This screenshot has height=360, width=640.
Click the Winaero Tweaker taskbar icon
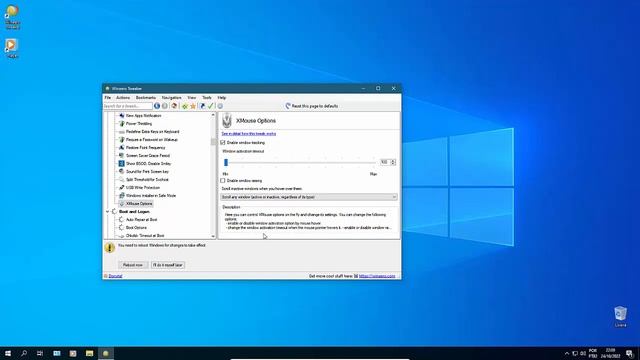[106, 353]
